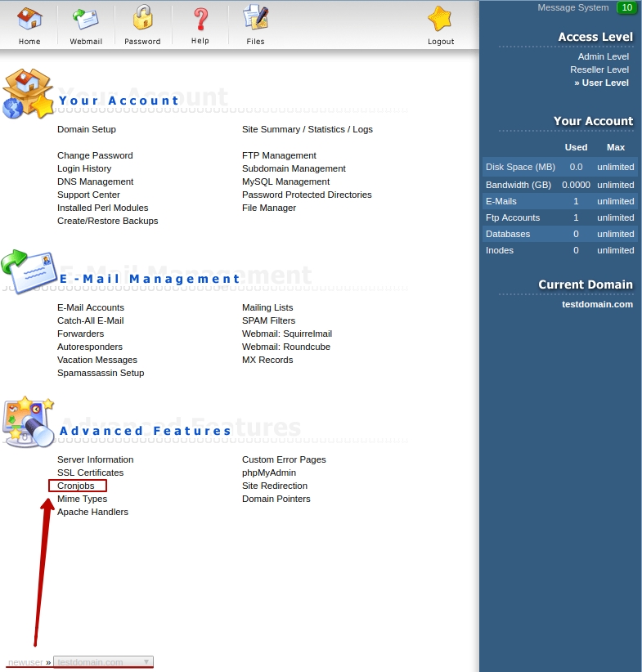Open SSL Certificates page

(x=90, y=473)
